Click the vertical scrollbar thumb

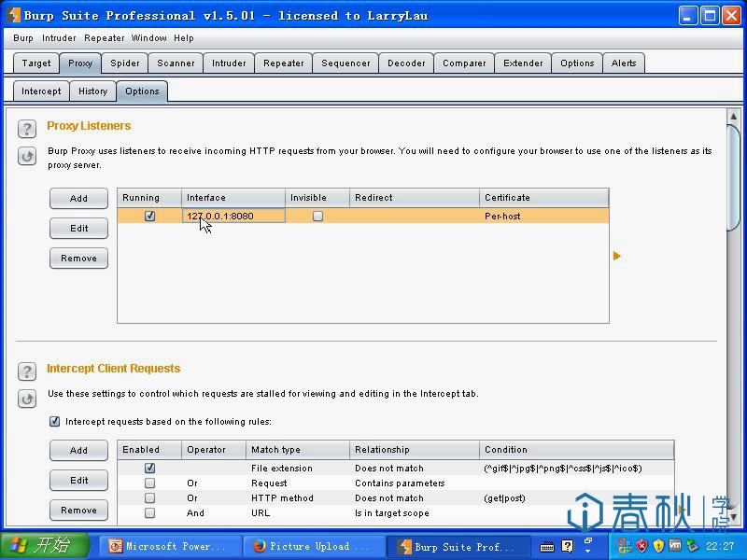734,177
